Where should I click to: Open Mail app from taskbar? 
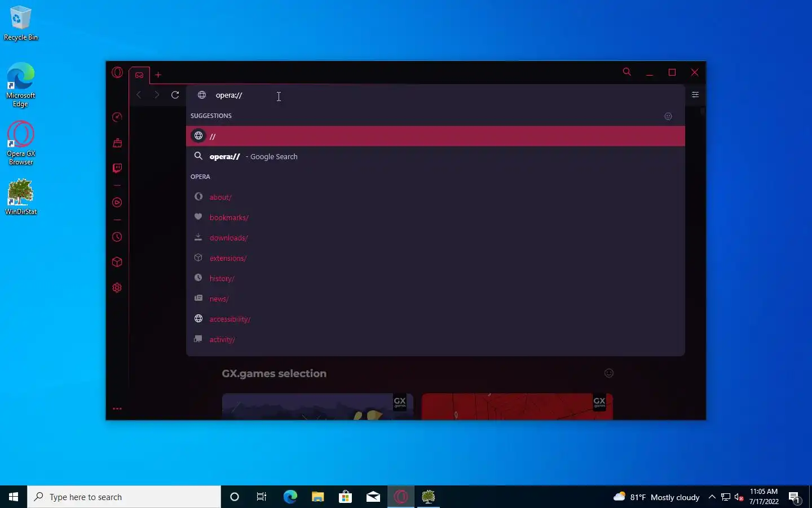point(373,497)
